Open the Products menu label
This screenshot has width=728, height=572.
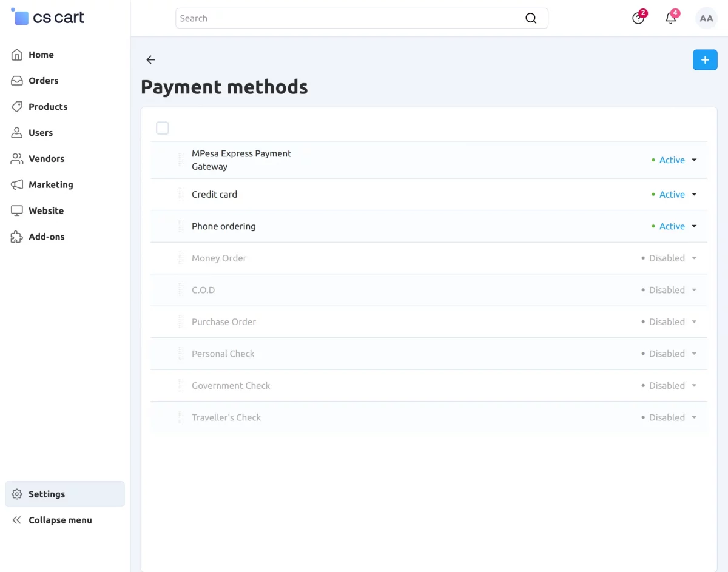tap(48, 107)
